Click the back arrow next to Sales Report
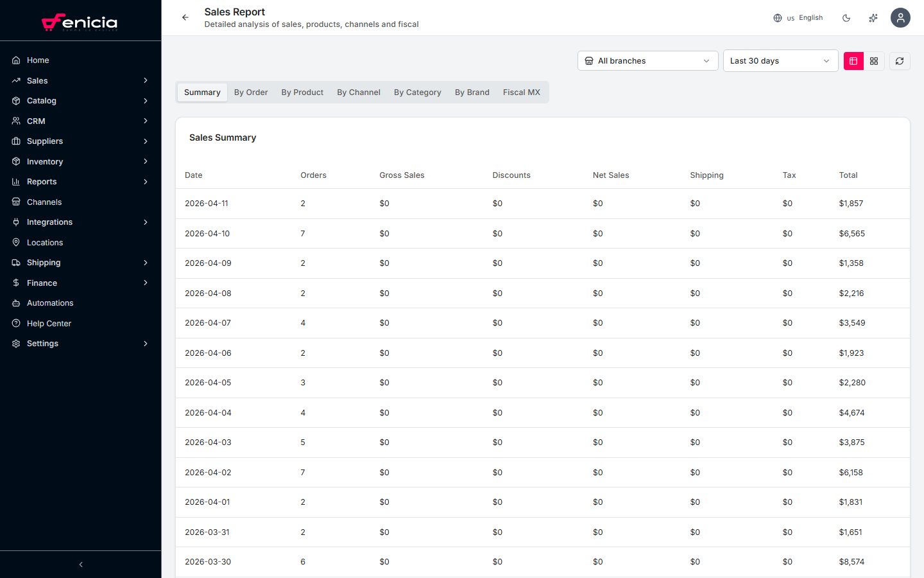Screen dimensions: 924x578 click(185, 17)
